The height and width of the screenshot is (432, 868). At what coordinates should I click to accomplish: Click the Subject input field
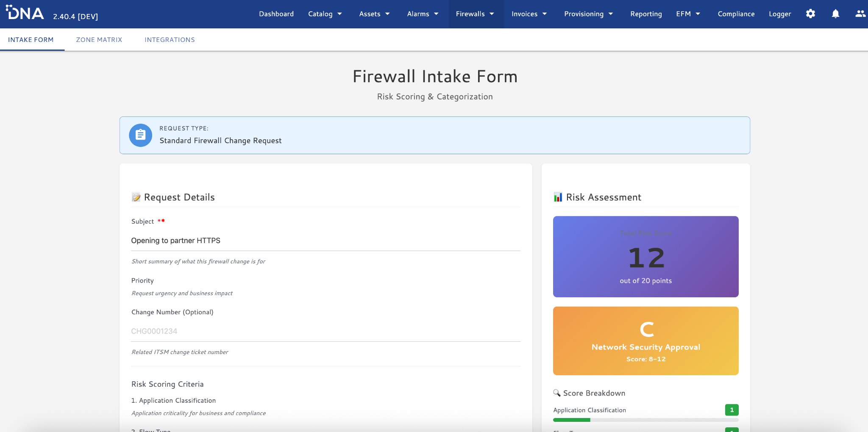(x=326, y=241)
